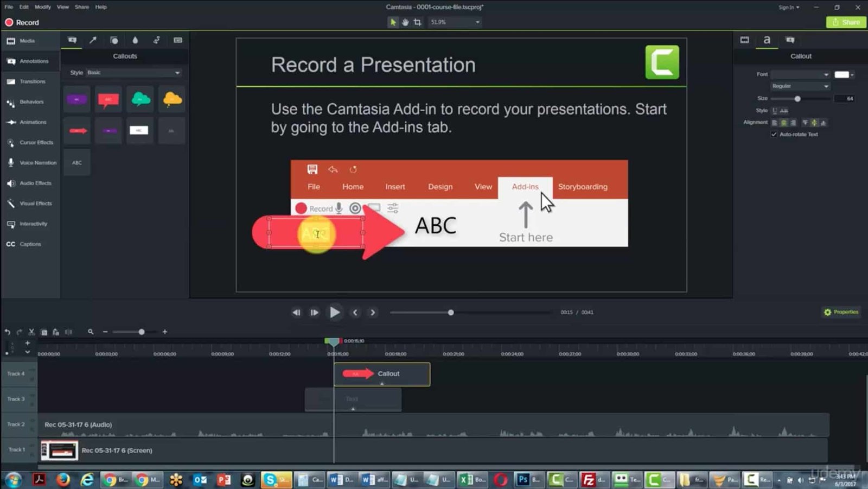Open Behaviors in the sidebar

point(30,102)
